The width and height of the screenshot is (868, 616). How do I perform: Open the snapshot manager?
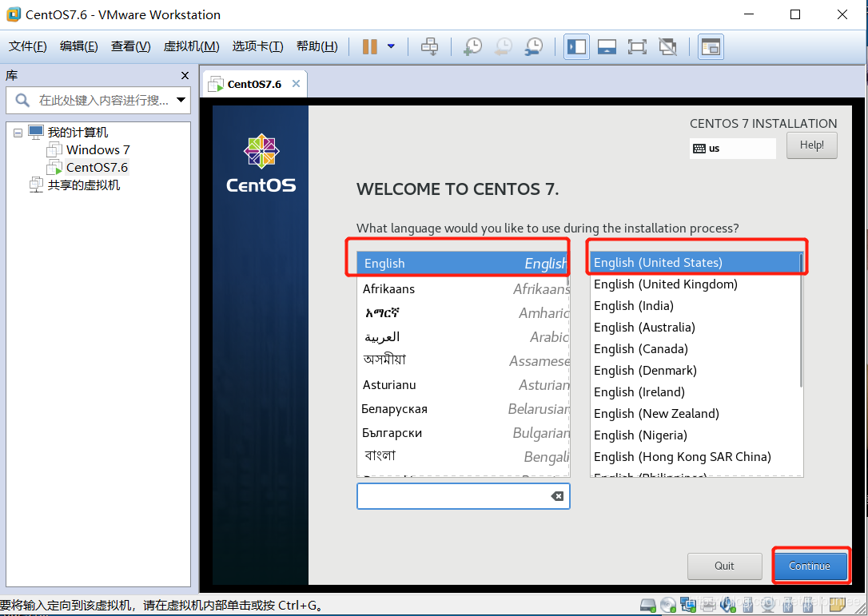pyautogui.click(x=534, y=46)
